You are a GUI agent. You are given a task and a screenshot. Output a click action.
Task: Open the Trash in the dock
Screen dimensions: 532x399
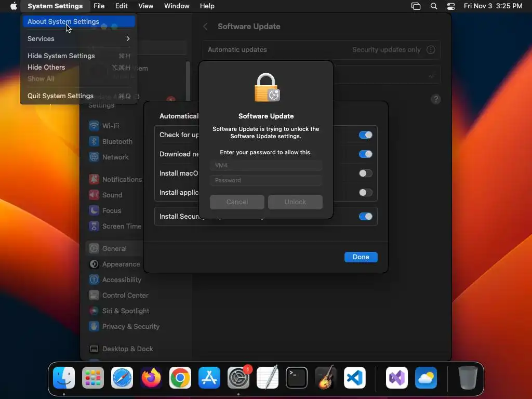468,378
